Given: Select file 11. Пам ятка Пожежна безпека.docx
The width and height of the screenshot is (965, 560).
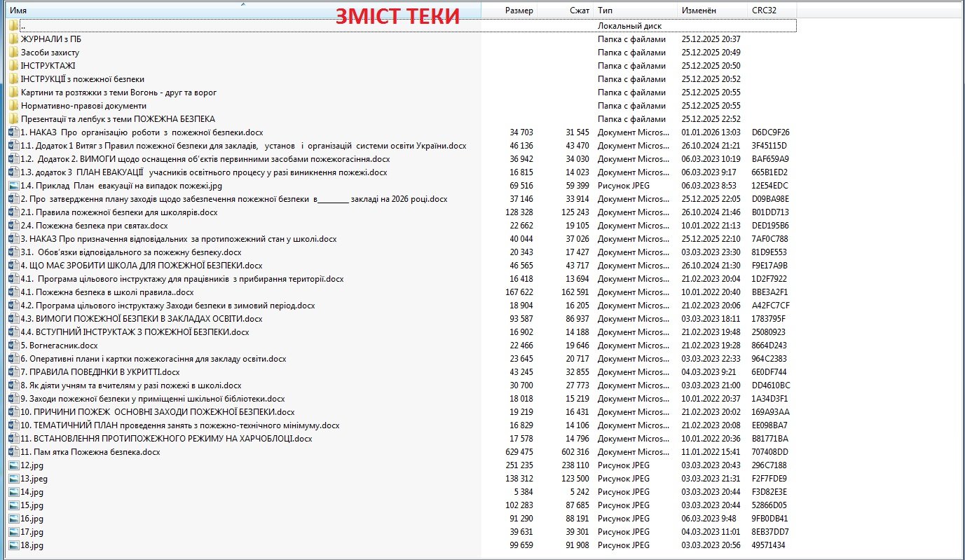Looking at the screenshot, I should [90, 452].
